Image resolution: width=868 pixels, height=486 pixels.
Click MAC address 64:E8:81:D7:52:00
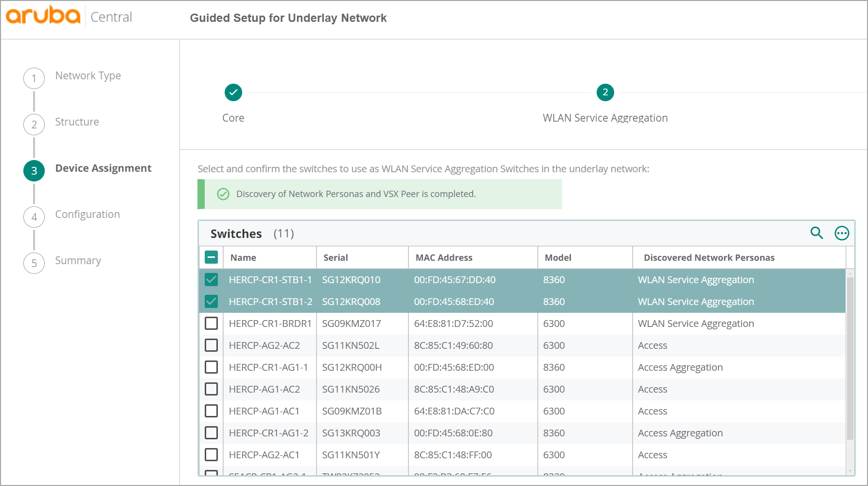tap(453, 324)
